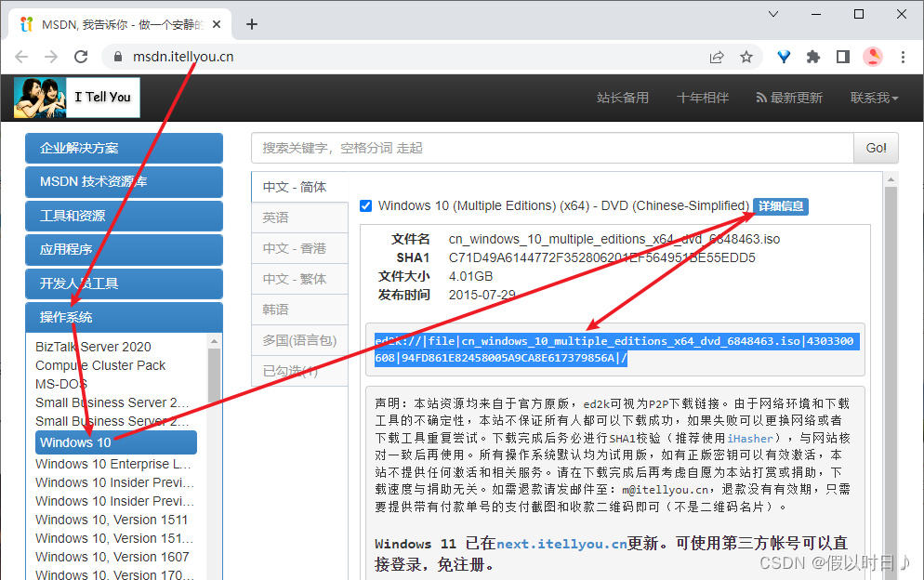This screenshot has height=580, width=924.
Task: Share this page using the share icon
Action: (717, 57)
